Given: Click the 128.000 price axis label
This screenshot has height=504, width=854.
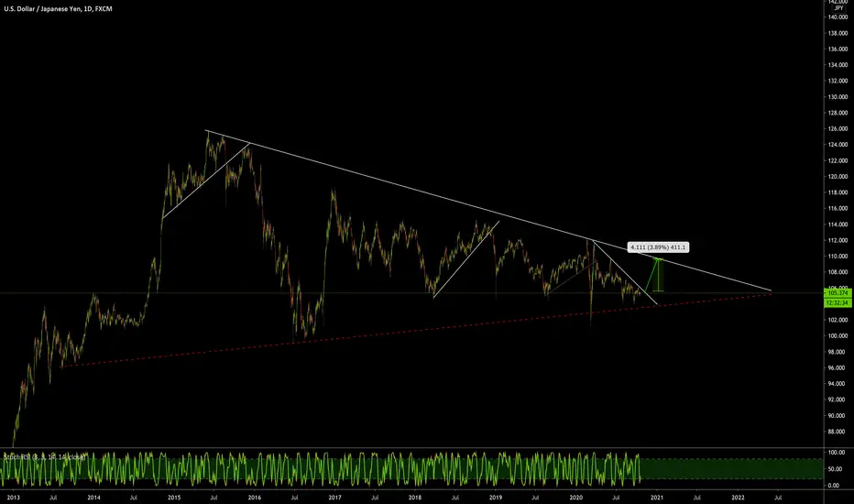Looking at the screenshot, I should [838, 113].
